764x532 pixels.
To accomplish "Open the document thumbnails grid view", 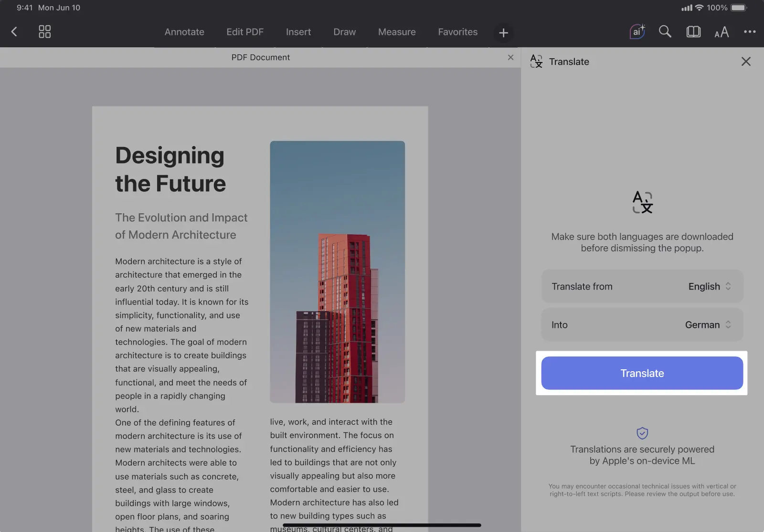I will (44, 32).
